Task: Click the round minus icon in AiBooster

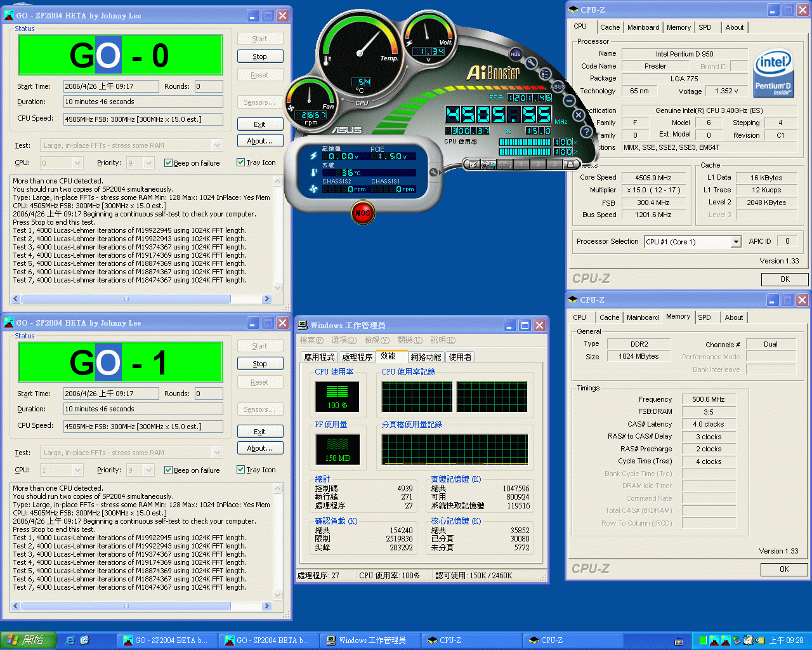Action: [x=569, y=101]
